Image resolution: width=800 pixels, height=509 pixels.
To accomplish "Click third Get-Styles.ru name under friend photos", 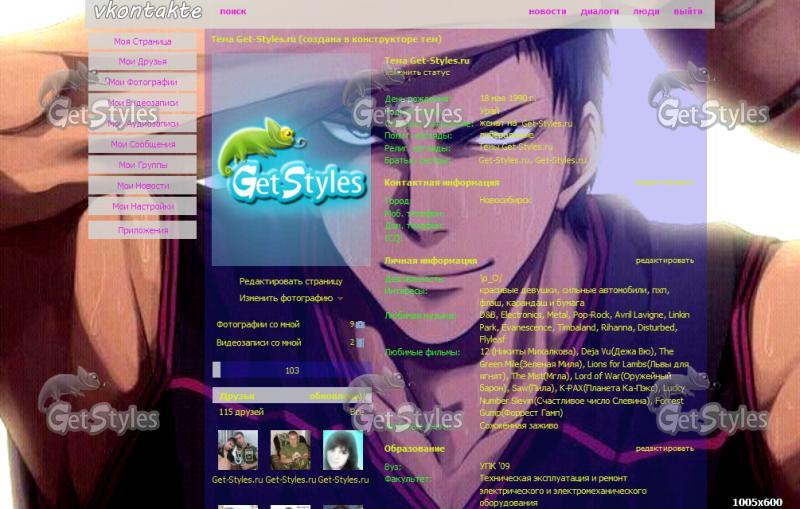I will click(x=343, y=479).
